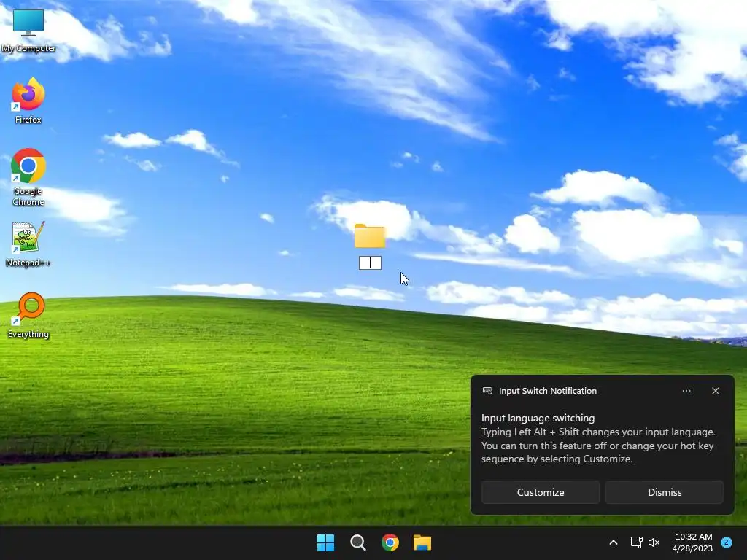Screen dimensions: 747x560
Task: Select the Everything search desktop shortcut
Action: coord(28,315)
